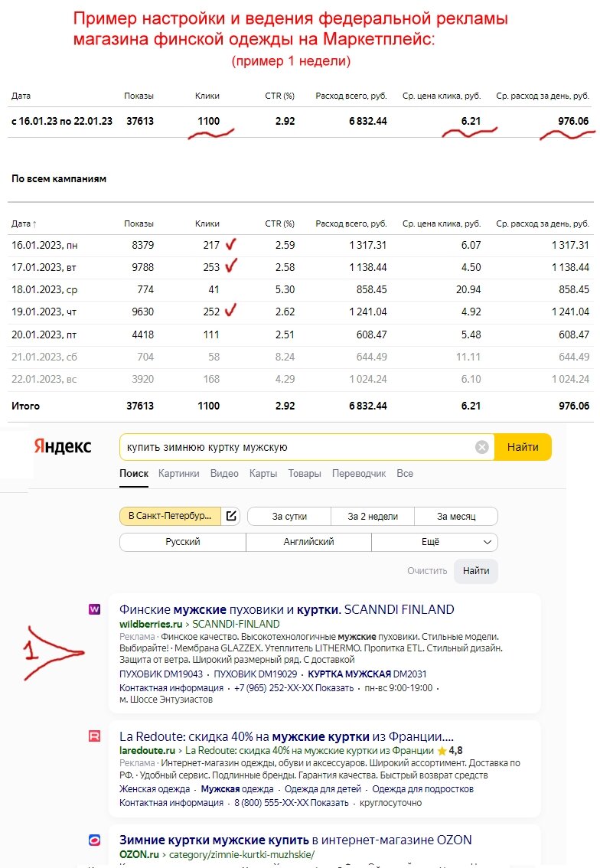Open Женская одежда sitelink
This screenshot has height=868, width=600.
point(155,789)
